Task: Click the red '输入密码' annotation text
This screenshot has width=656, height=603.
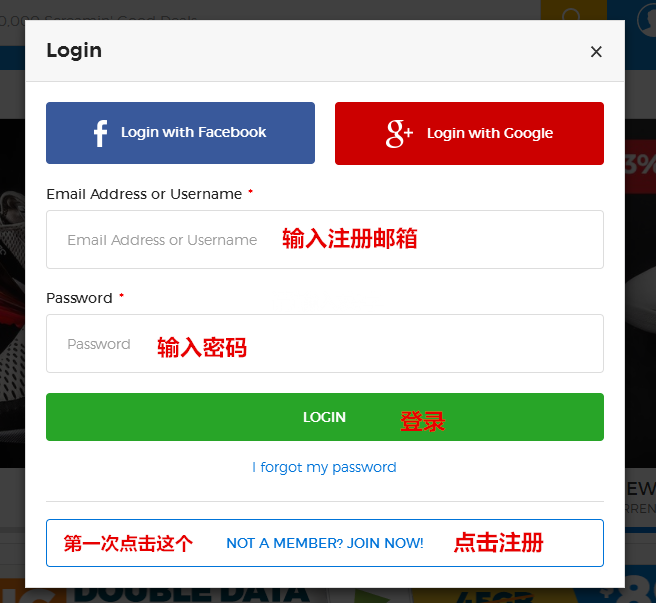Action: tap(202, 347)
